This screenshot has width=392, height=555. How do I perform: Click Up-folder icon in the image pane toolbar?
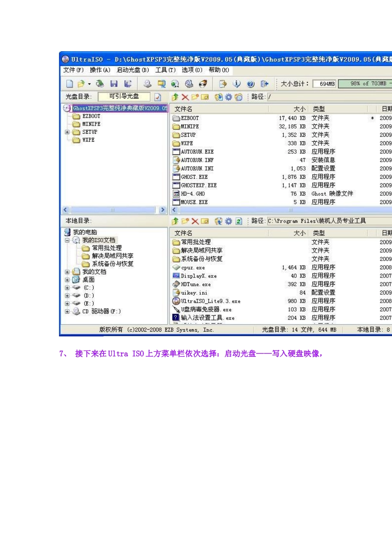(175, 97)
